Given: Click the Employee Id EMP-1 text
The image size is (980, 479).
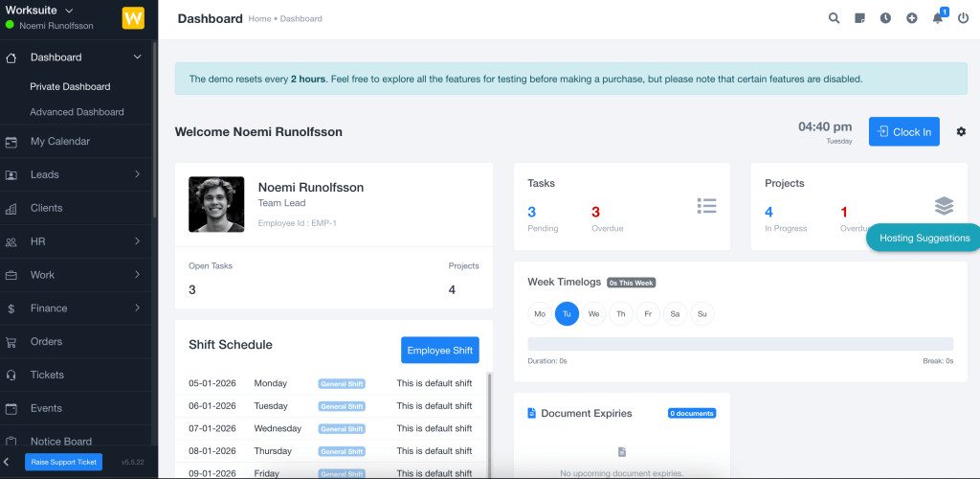Looking at the screenshot, I should click(x=298, y=222).
